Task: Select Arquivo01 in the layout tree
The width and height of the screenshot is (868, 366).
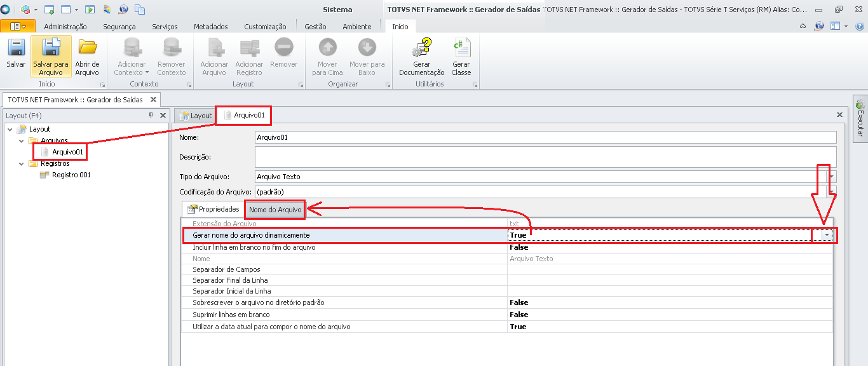Action: (67, 152)
